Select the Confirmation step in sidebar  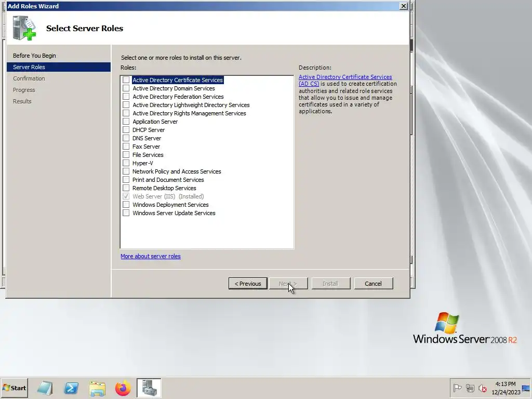coord(29,78)
